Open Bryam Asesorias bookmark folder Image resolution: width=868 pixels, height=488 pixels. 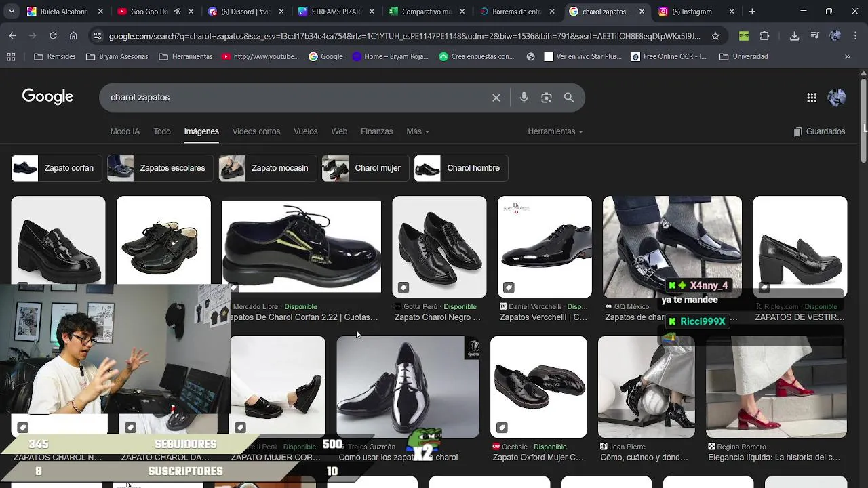click(117, 56)
